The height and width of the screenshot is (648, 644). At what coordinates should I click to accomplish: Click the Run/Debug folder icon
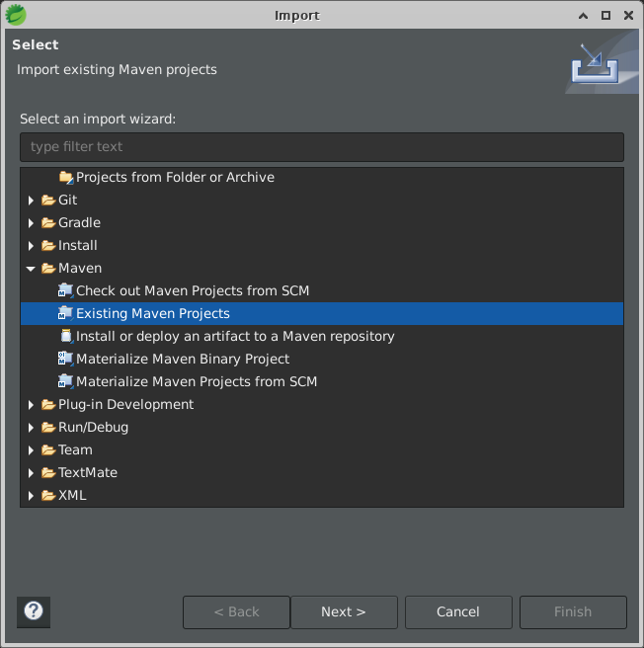pyautogui.click(x=48, y=428)
